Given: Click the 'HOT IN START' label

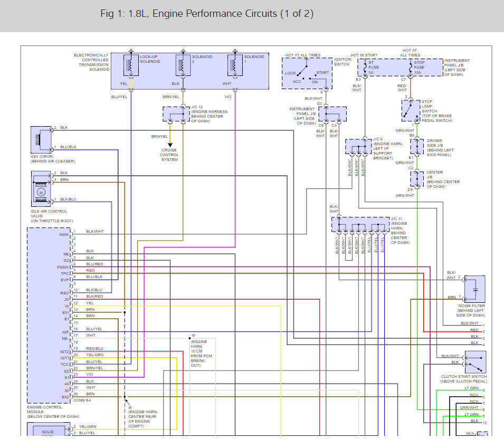Looking at the screenshot, I should click(364, 55).
